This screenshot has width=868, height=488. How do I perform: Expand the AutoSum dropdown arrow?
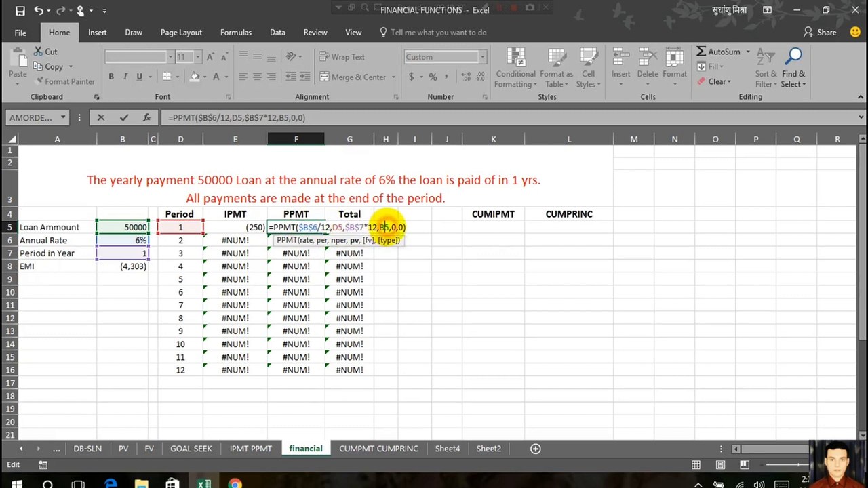coord(748,52)
